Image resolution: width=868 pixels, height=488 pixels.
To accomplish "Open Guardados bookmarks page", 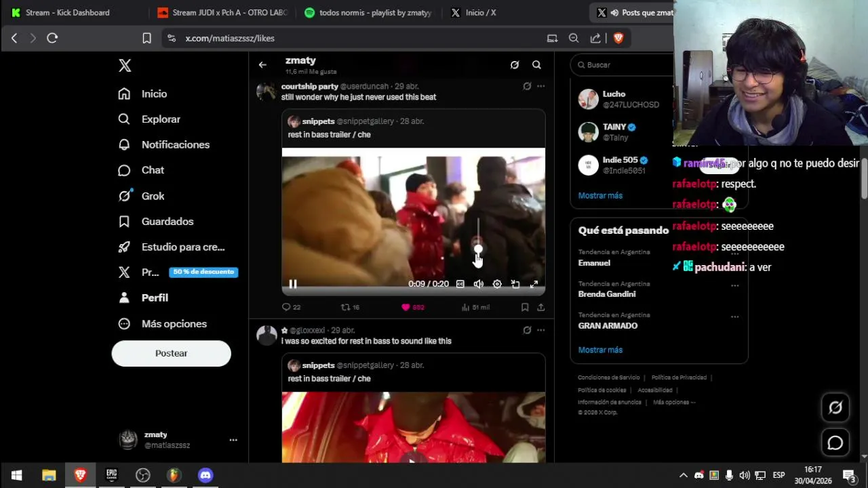I will (x=155, y=222).
